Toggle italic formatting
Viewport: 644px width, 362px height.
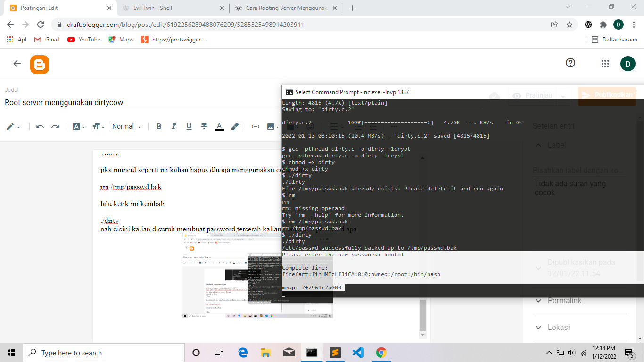pos(174,126)
